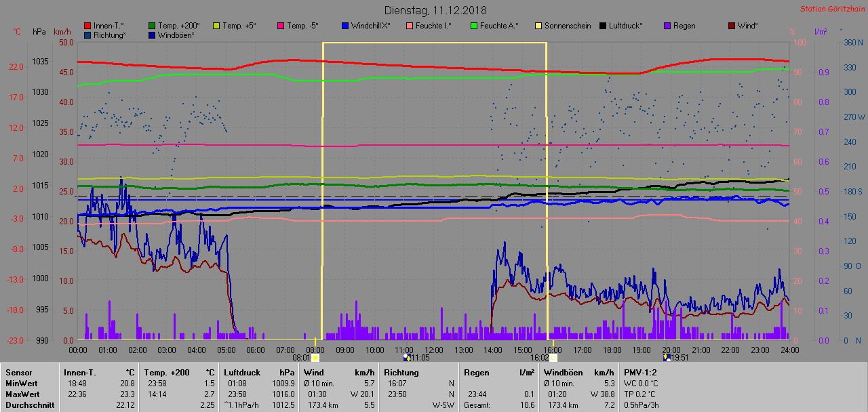This screenshot has height=412, width=868.
Task: Click the km/h axis unit label
Action: (62, 32)
